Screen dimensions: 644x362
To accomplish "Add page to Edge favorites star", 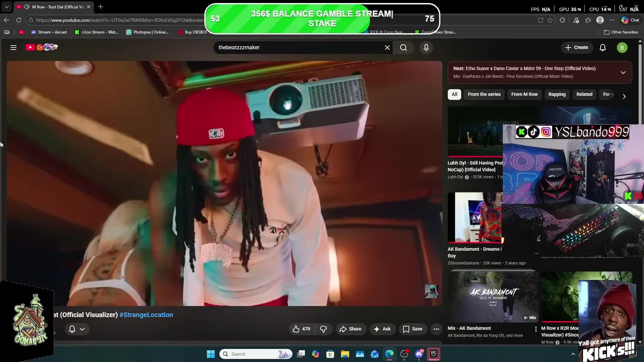I will click(x=550, y=20).
